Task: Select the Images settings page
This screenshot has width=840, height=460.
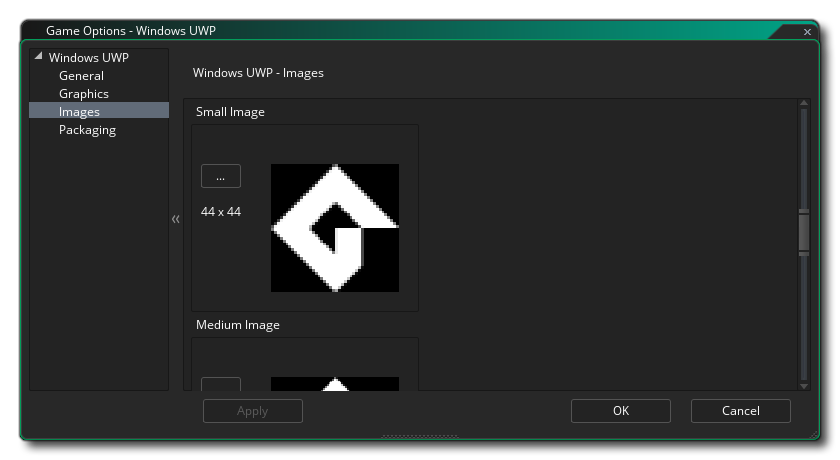Action: click(x=99, y=111)
